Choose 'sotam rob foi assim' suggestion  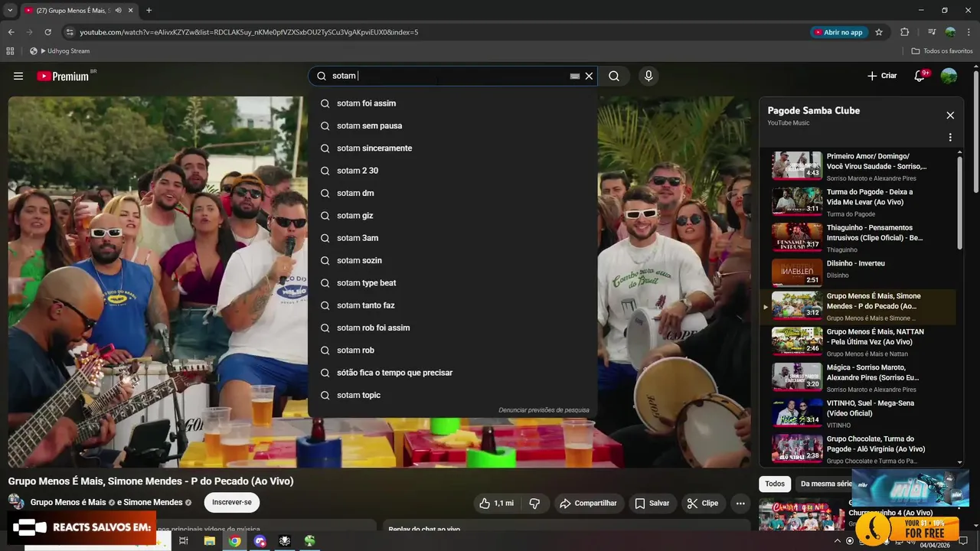(452, 328)
